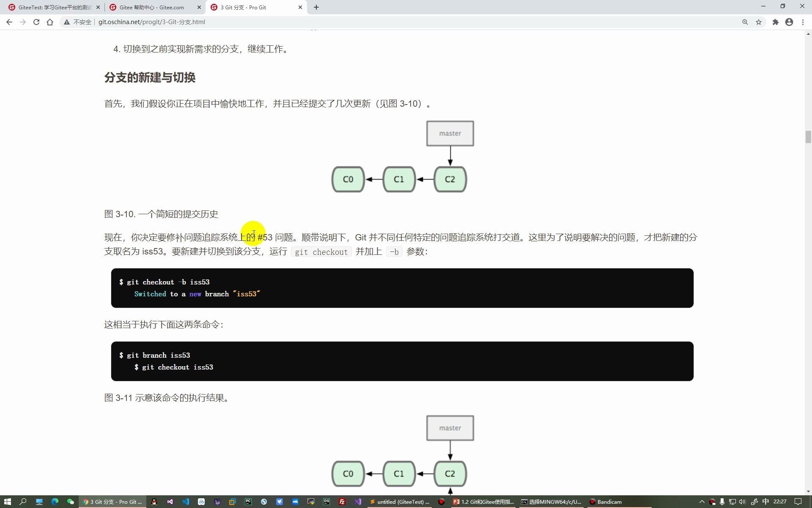Toggle the microphone icon in system tray
Image resolution: width=812 pixels, height=508 pixels.
(722, 501)
